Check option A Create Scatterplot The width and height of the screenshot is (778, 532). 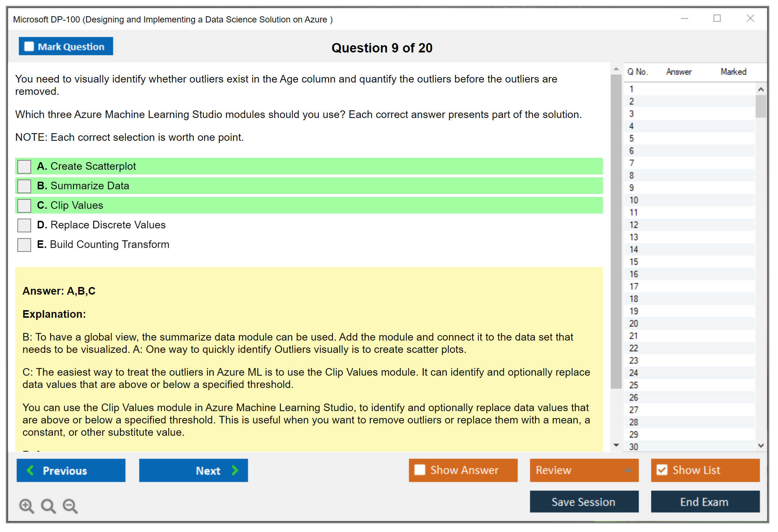coord(24,167)
